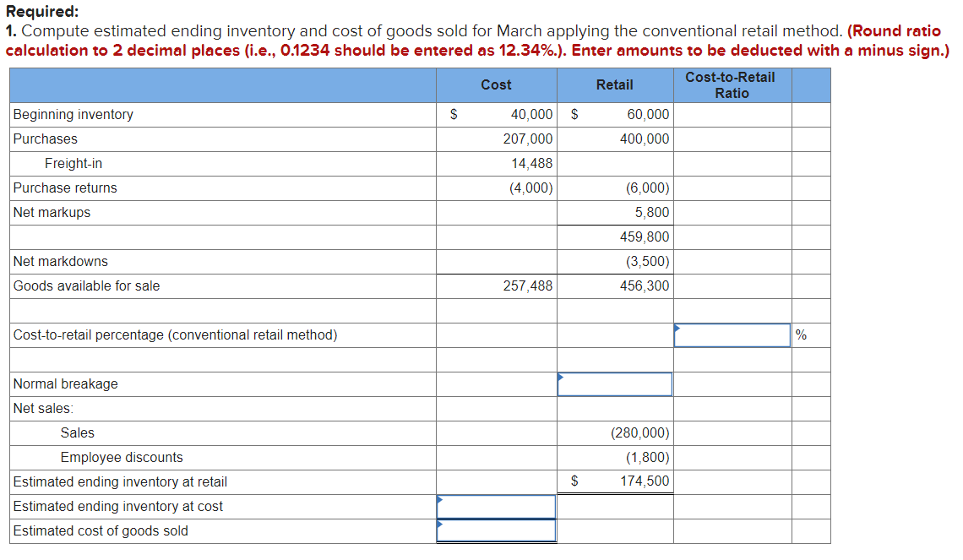Screen dimensions: 963x560
Task: Select the Estimated cost of goods sold input
Action: 496,531
